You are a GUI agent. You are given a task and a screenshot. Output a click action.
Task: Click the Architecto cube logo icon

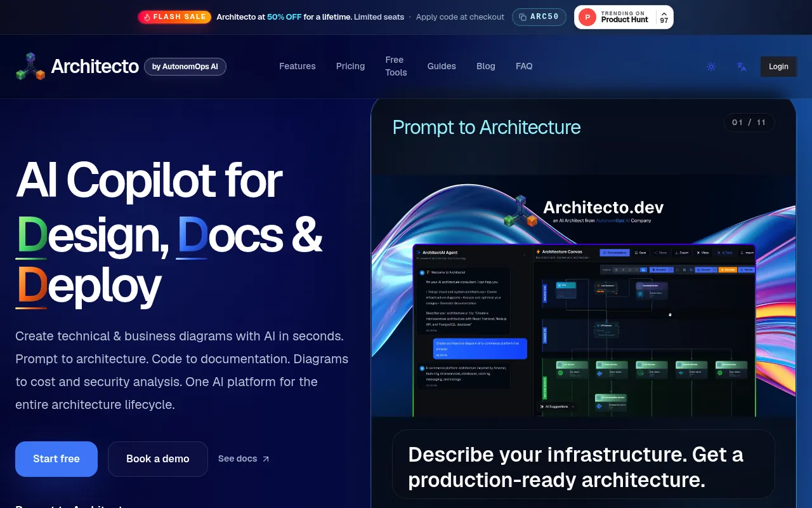pos(30,66)
